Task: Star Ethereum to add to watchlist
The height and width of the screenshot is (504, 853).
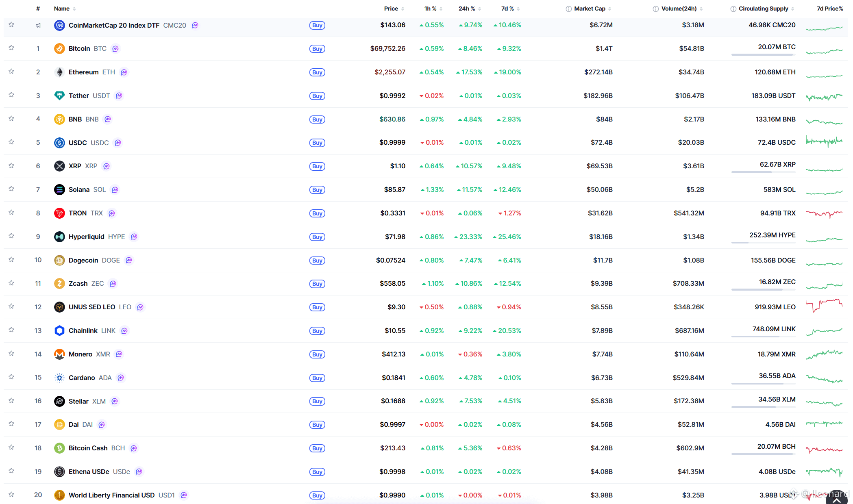Action: click(x=11, y=72)
